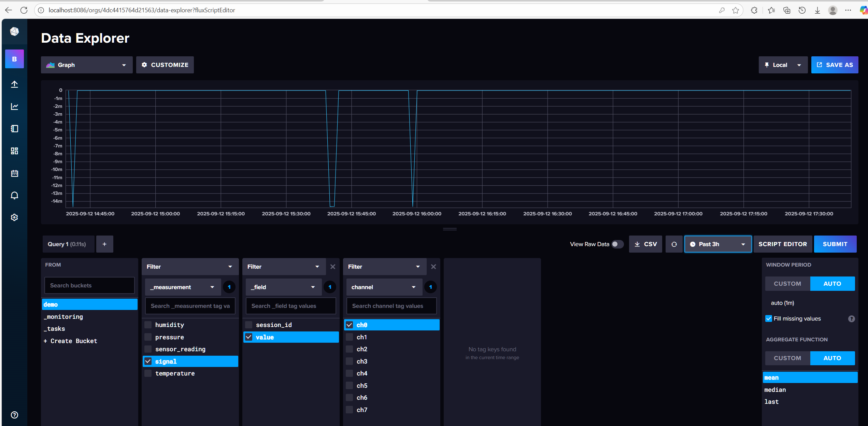Screen dimensions: 868x426
Task: Toggle Fill missing values checkbox
Action: (769, 318)
